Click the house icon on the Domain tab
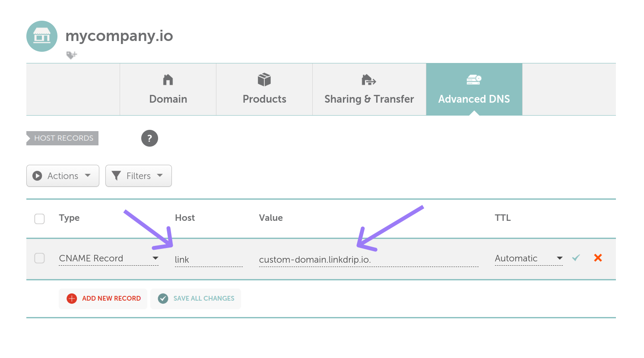The width and height of the screenshot is (644, 358). click(168, 79)
